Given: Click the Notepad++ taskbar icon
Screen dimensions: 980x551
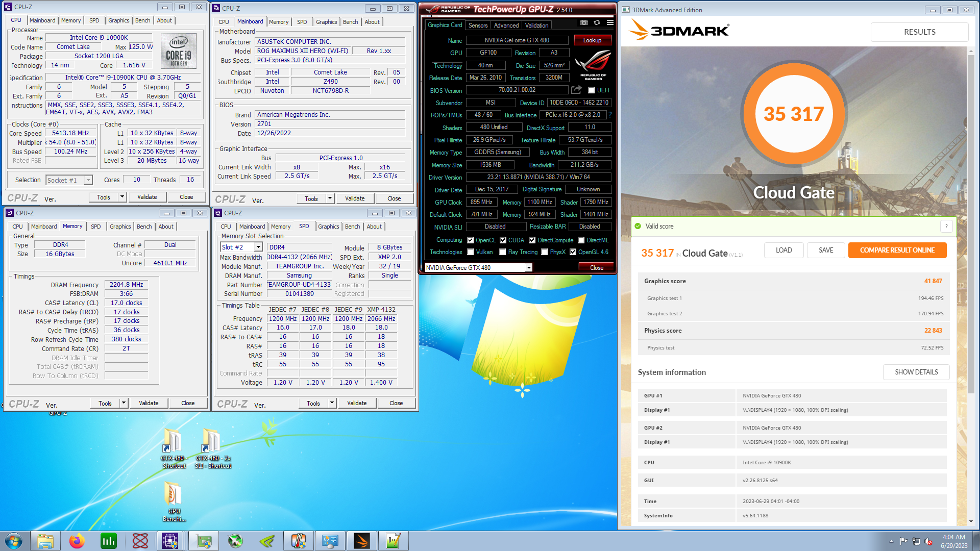Looking at the screenshot, I should (394, 541).
